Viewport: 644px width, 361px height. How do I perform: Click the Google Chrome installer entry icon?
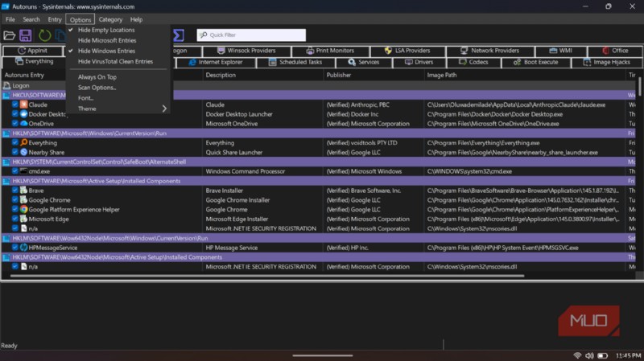pyautogui.click(x=24, y=199)
